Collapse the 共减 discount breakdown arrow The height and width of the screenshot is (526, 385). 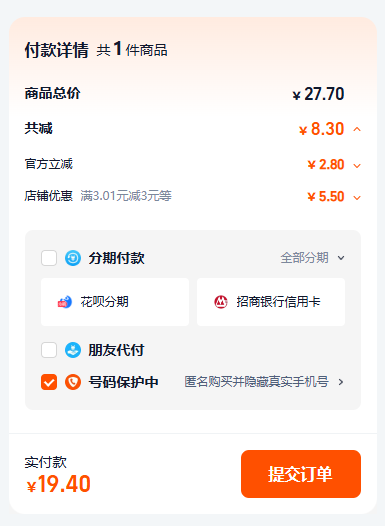(x=357, y=129)
